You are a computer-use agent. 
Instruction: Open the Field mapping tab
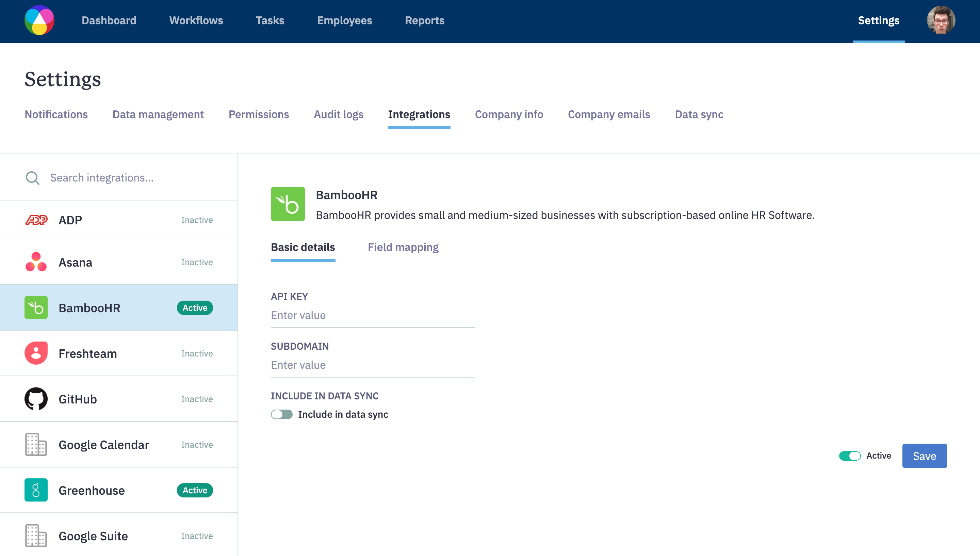pyautogui.click(x=403, y=247)
